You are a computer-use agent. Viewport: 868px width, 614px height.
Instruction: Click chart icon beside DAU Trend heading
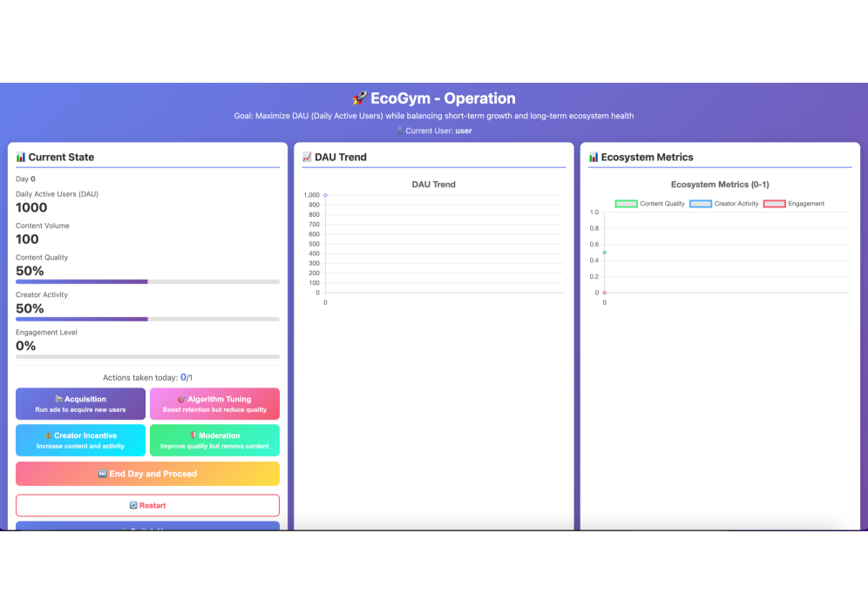click(x=307, y=157)
